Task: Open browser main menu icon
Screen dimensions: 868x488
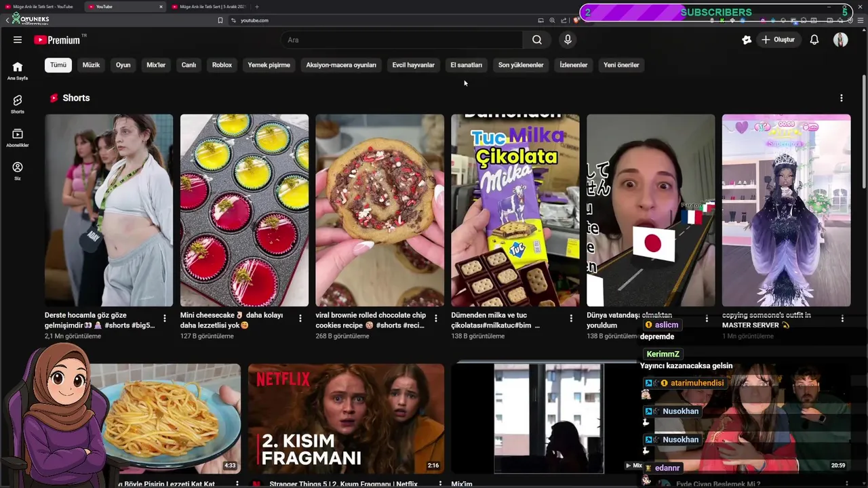Action: coord(861,20)
